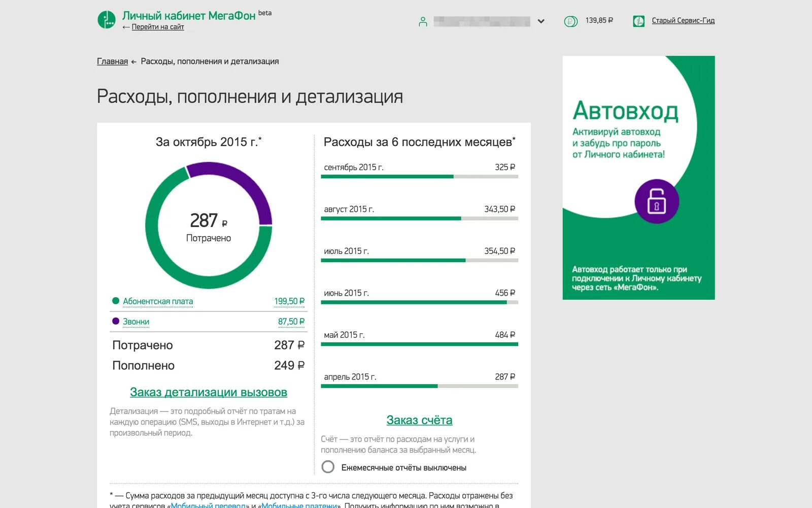Toggle Ежемесячные отчёты выключены radio
This screenshot has height=508, width=812.
pos(328,467)
